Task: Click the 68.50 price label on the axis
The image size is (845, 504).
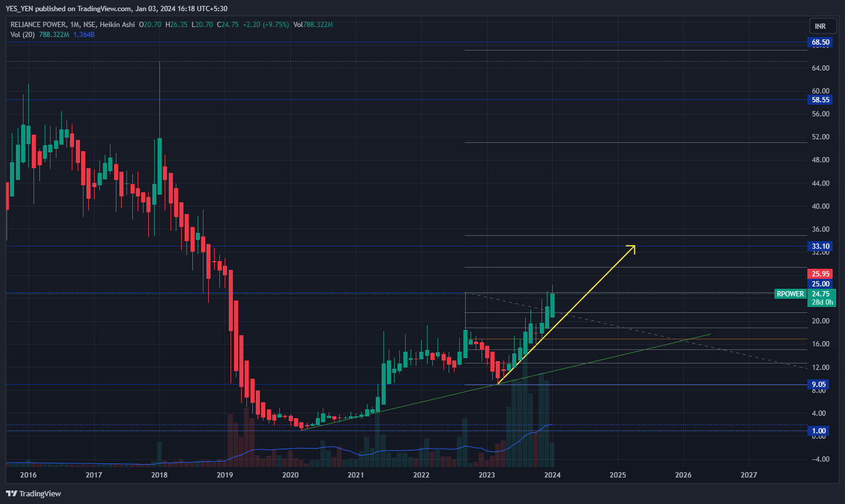Action: click(x=820, y=42)
